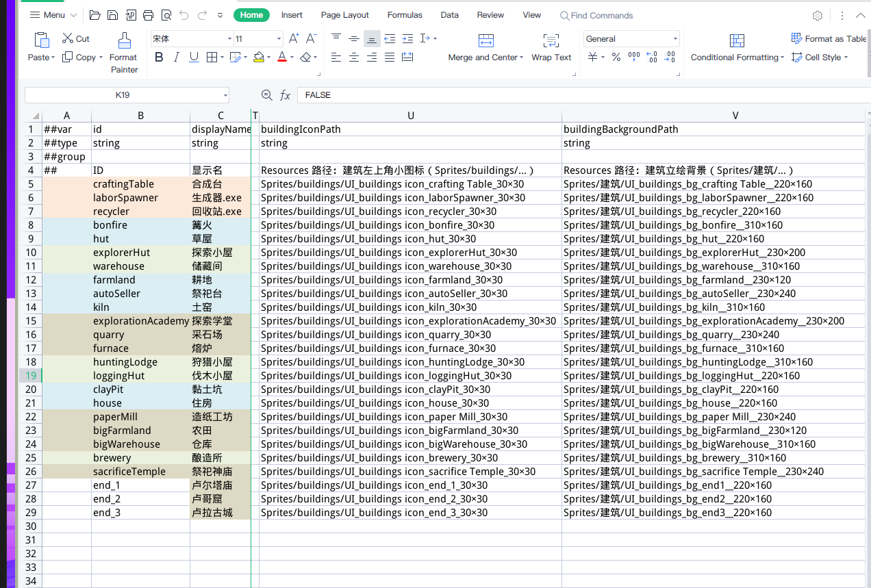Activate the Format Painter tool
Image resolution: width=871 pixels, height=588 pixels.
[x=124, y=53]
